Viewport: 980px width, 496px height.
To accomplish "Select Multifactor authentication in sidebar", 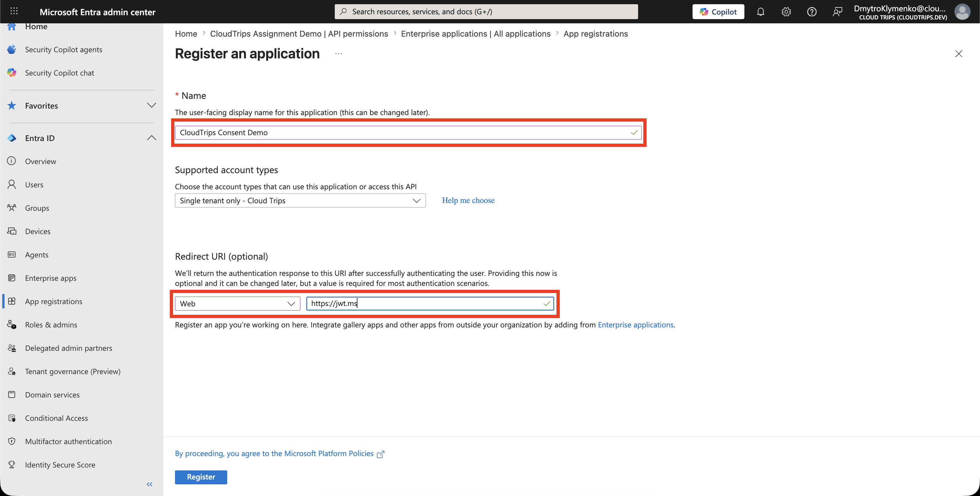I will pos(68,442).
